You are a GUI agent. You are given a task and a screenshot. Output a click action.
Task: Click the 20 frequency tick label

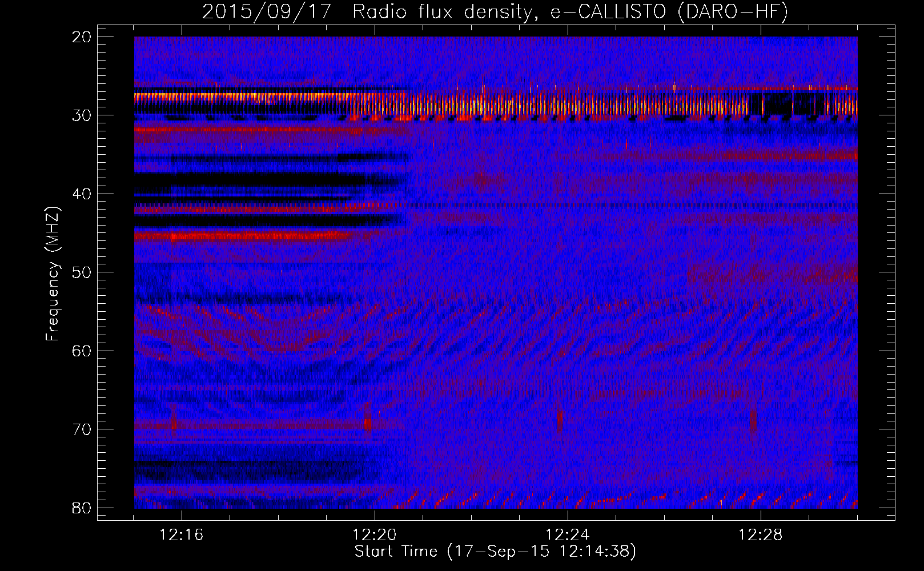[x=82, y=37]
